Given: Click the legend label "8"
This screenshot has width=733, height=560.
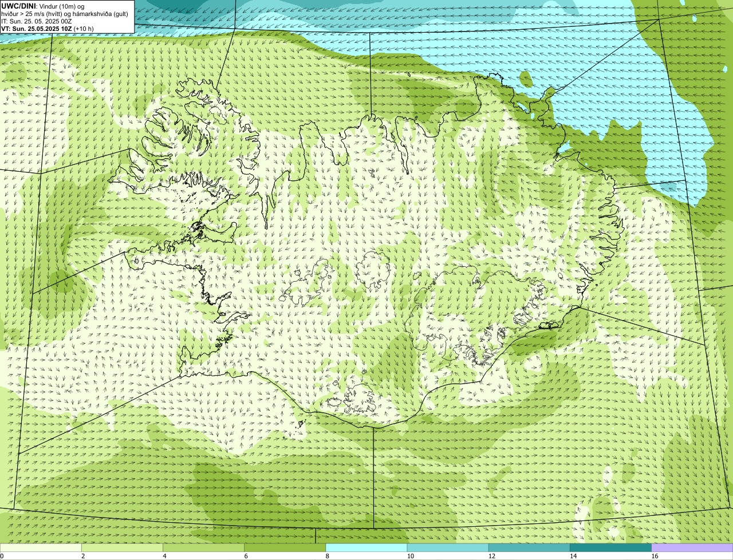Looking at the screenshot, I should tap(327, 556).
